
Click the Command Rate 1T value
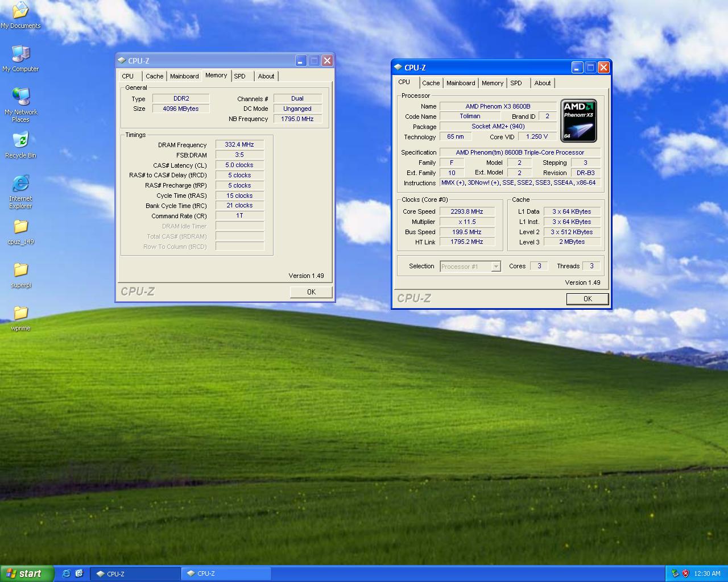pyautogui.click(x=239, y=215)
